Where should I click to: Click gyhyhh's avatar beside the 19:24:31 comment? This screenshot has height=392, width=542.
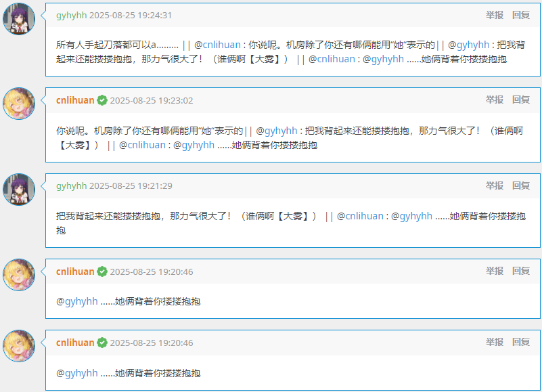(19, 19)
